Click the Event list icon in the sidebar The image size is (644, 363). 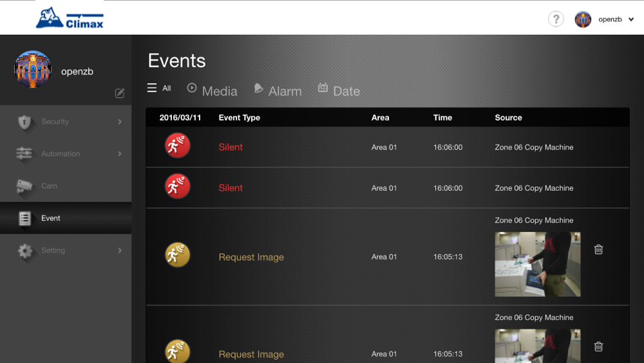(x=24, y=219)
